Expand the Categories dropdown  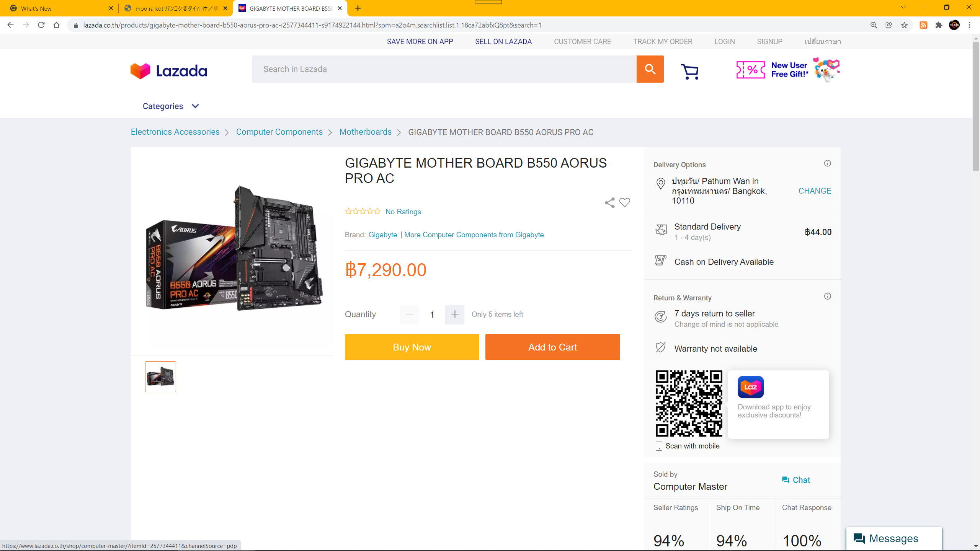(x=171, y=106)
